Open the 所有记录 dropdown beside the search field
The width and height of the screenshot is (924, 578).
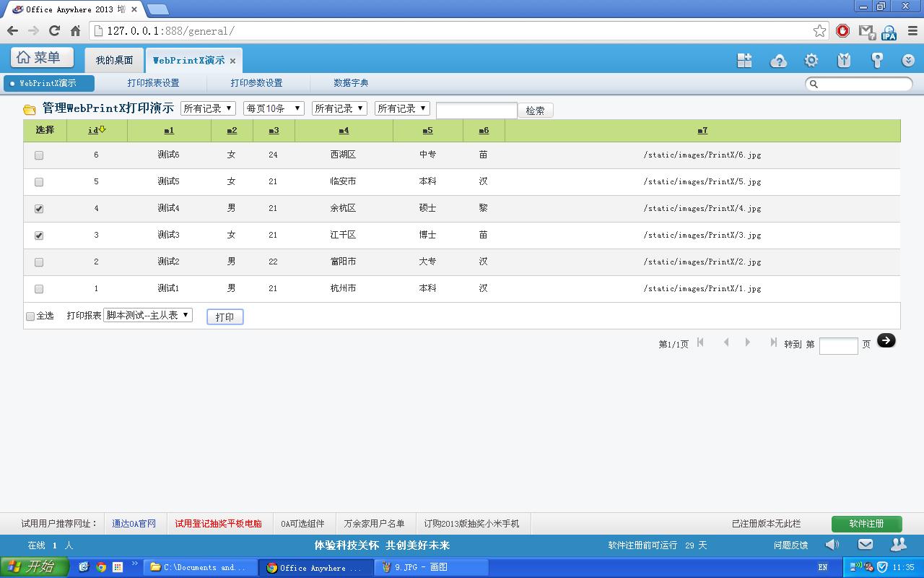tap(402, 108)
